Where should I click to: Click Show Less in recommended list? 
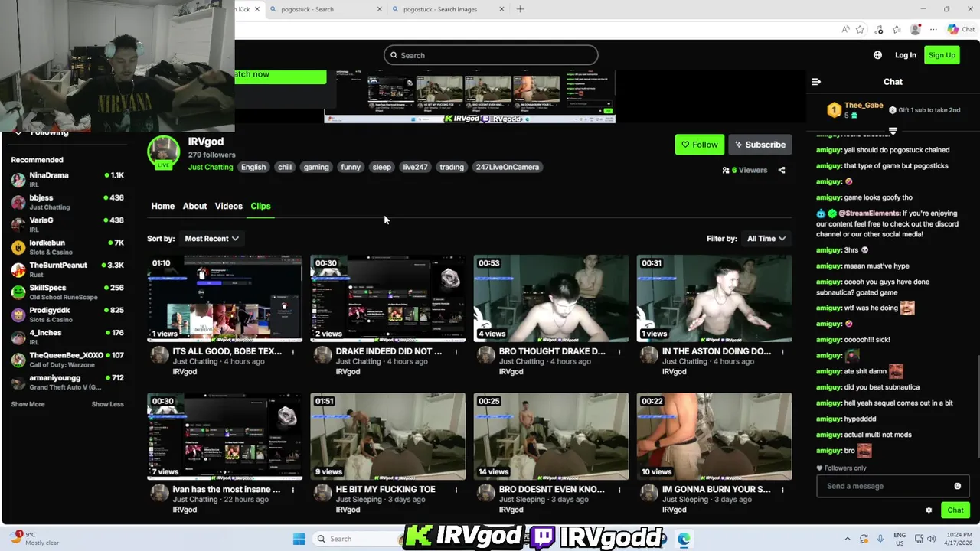coord(107,404)
